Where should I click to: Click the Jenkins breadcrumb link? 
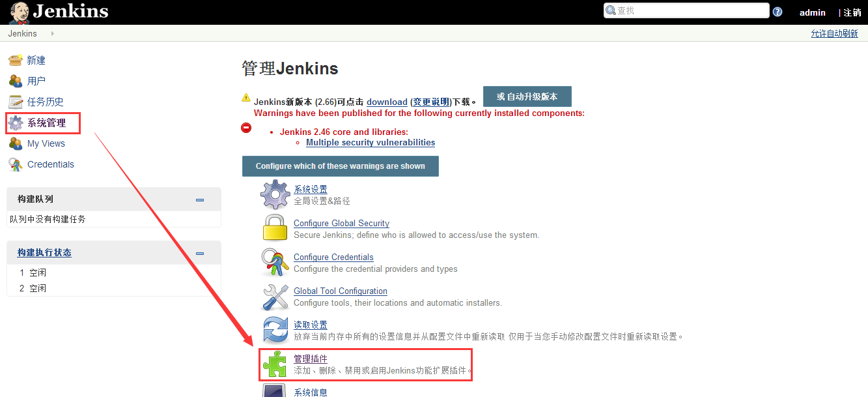23,33
